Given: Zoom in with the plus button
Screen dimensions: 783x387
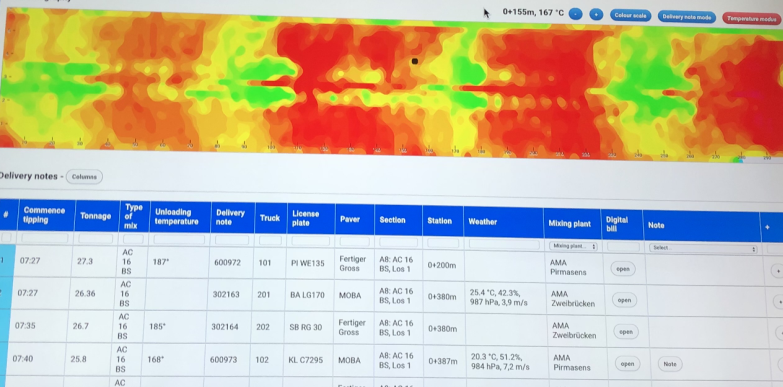Looking at the screenshot, I should (596, 15).
